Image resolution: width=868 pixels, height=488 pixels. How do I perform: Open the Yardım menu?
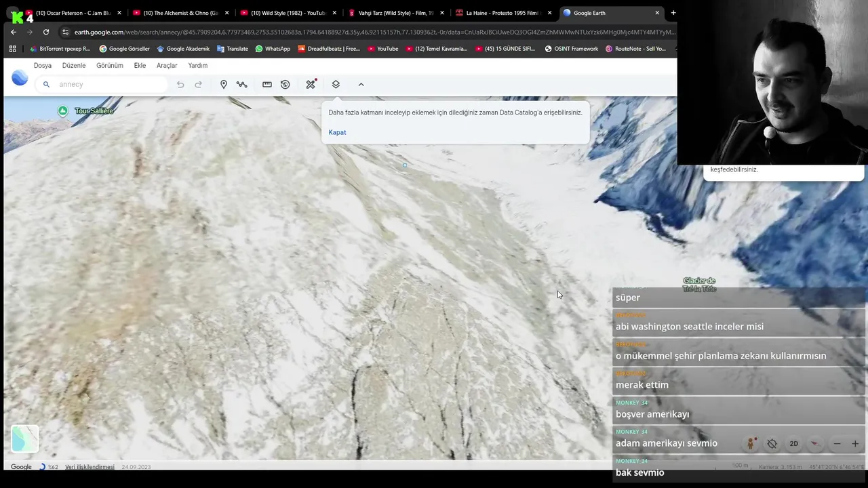198,66
